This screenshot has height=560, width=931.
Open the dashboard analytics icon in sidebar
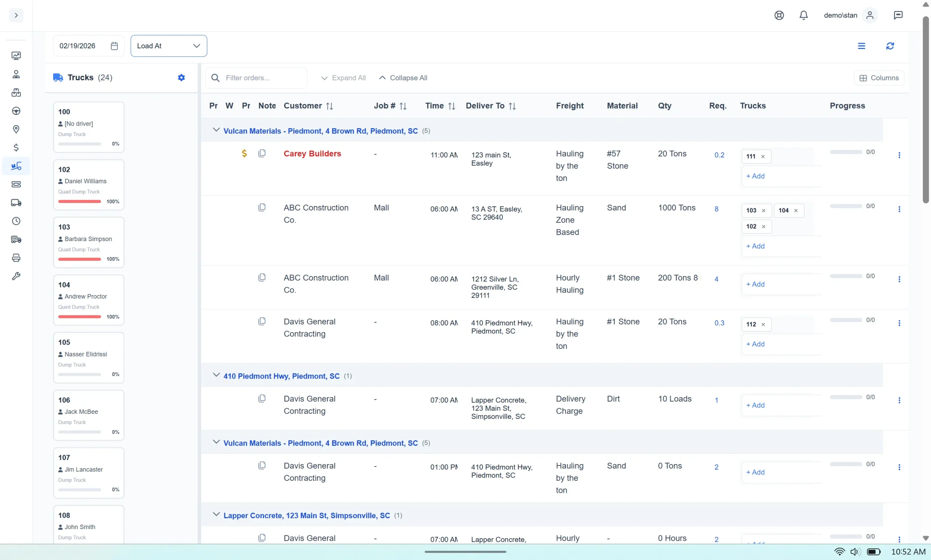[x=16, y=56]
